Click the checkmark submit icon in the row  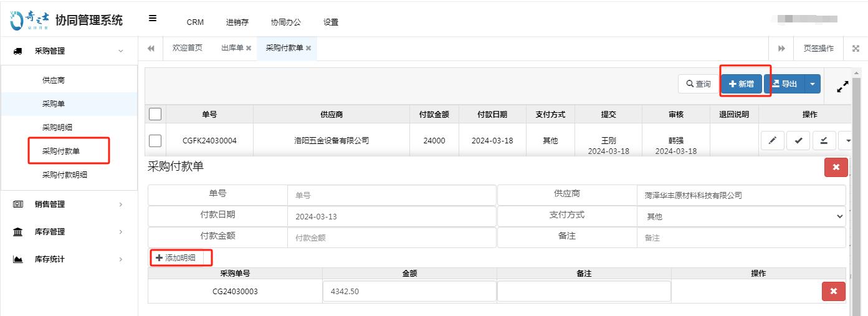[798, 141]
